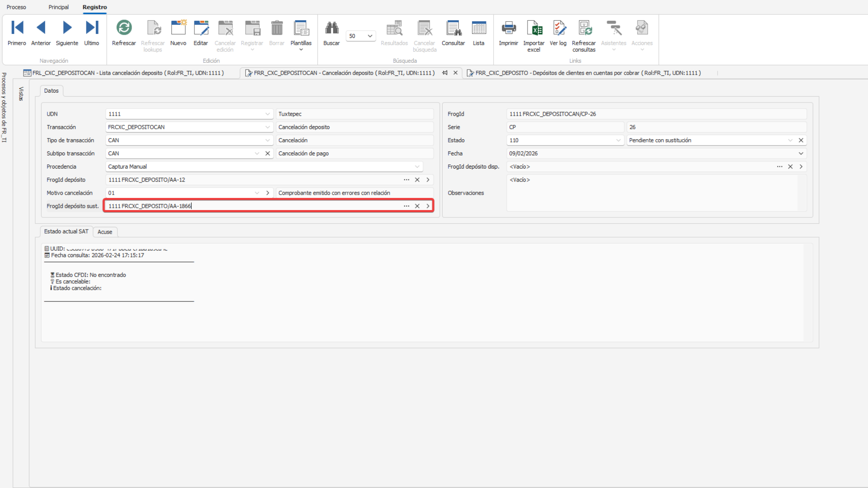Click the Buscar binoculars icon
868x488 pixels.
pyautogui.click(x=331, y=28)
